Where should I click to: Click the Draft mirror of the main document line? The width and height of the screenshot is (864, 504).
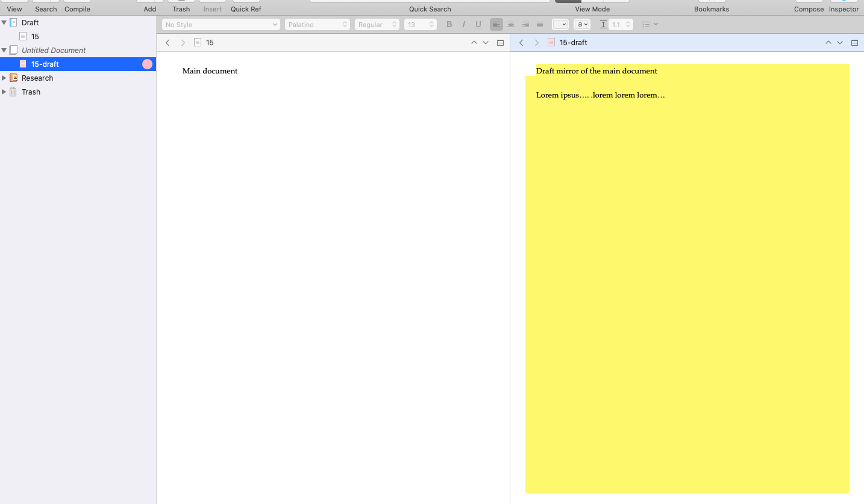[596, 71]
